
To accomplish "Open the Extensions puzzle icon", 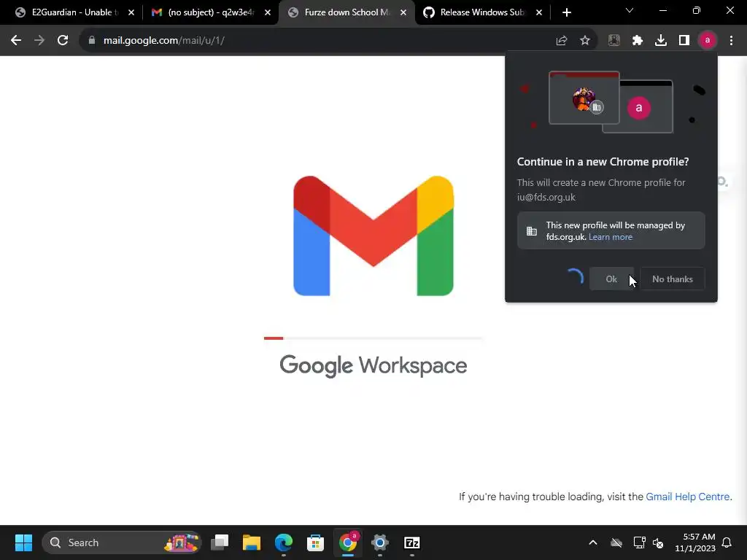I will pyautogui.click(x=638, y=41).
